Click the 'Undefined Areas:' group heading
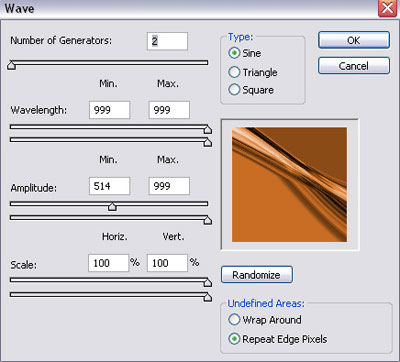This screenshot has height=362, width=400. point(266,303)
